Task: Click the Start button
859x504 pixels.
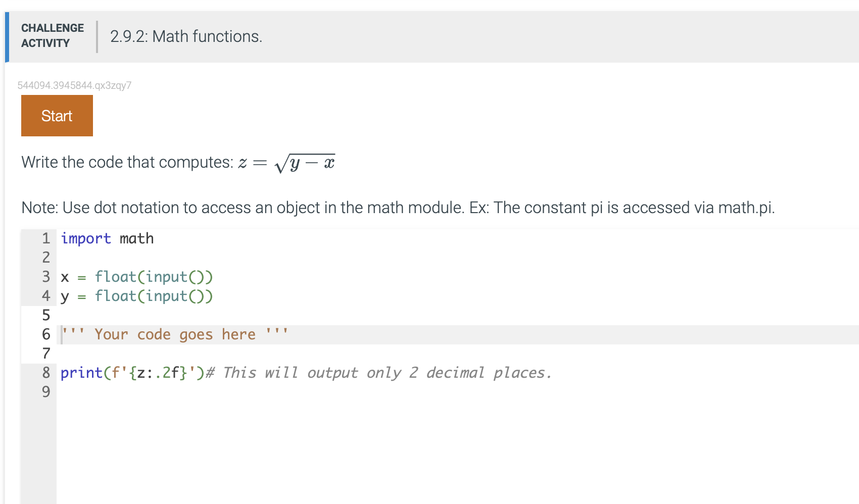Action: coord(56,115)
